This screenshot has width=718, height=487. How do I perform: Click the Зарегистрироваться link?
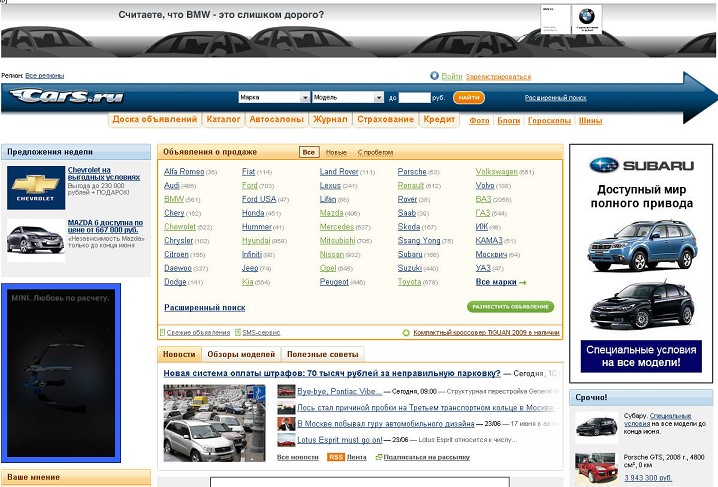click(498, 76)
